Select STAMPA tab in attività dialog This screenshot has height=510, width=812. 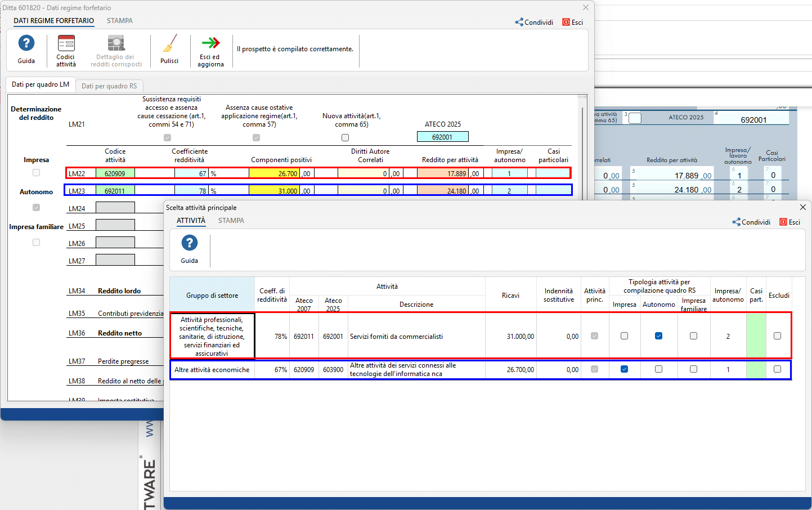tap(231, 221)
